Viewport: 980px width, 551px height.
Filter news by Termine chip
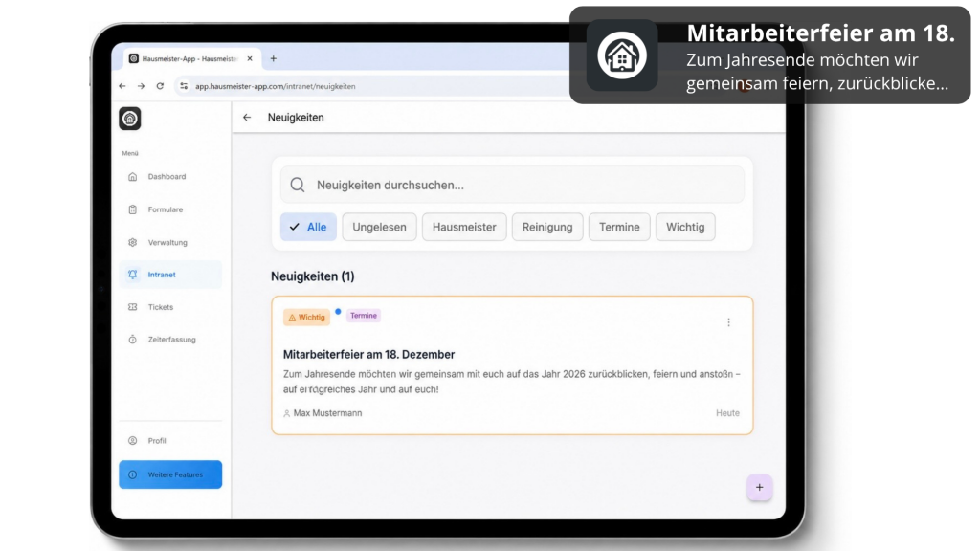pos(619,228)
